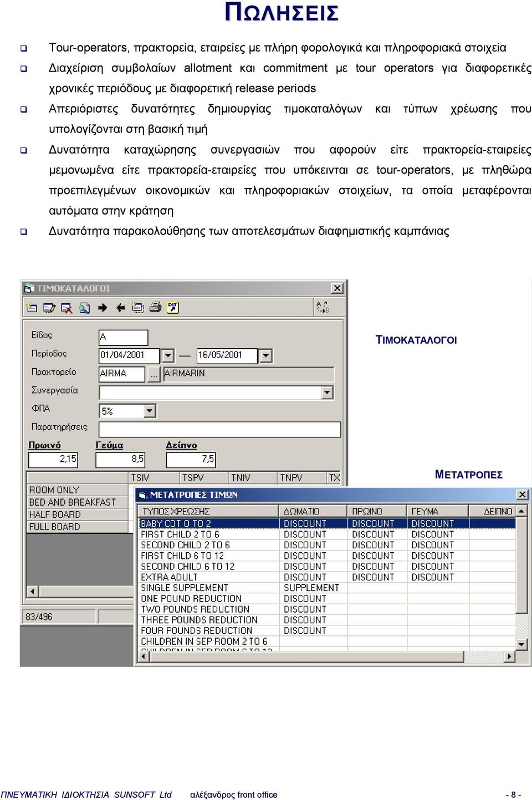Click the period start date field 01/04/2001
The height and width of the screenshot is (800, 532).
pos(130,355)
